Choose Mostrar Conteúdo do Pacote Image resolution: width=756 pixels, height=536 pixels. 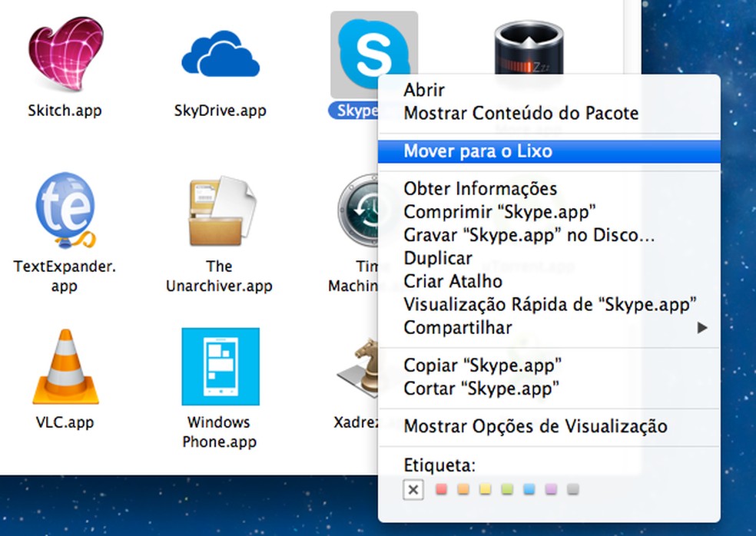click(549, 113)
